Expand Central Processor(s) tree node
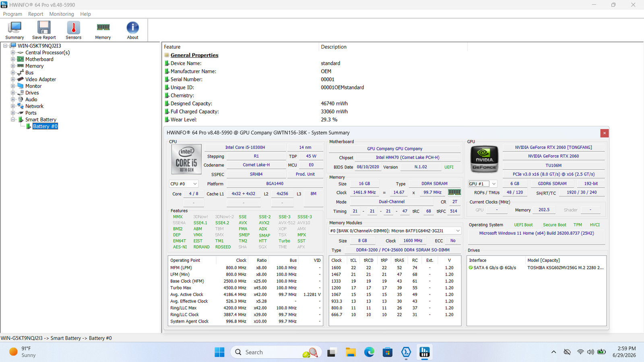644x362 pixels. click(13, 53)
